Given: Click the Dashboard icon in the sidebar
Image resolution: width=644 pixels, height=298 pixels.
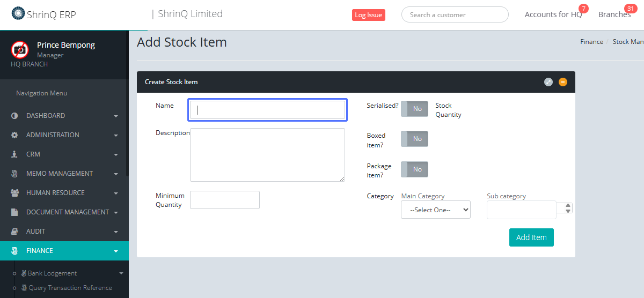Looking at the screenshot, I should click(x=14, y=116).
